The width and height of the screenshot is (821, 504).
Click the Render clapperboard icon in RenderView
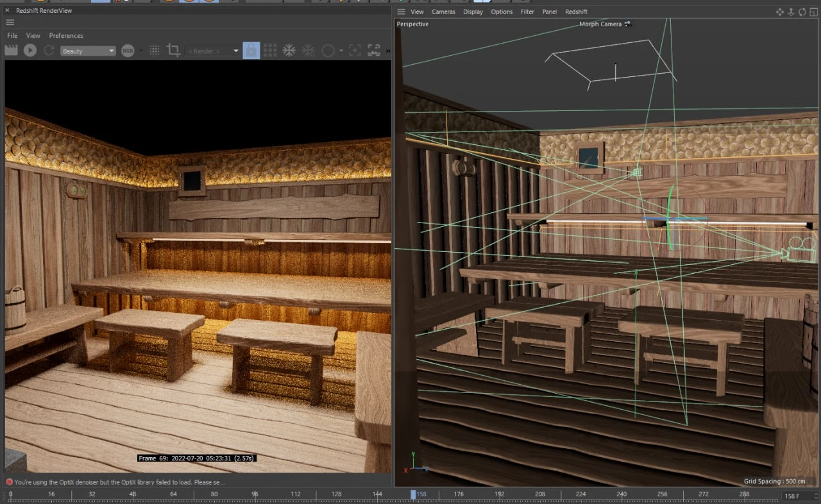(11, 50)
